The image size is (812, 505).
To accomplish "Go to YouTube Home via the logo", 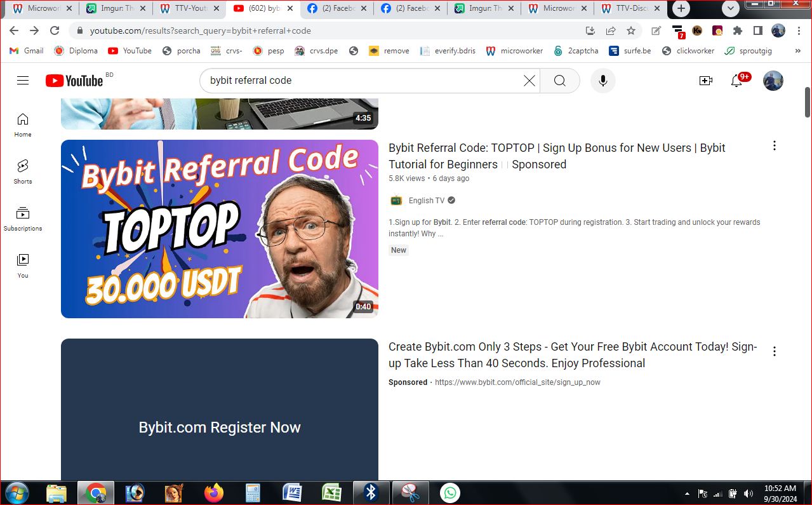I will (x=74, y=81).
